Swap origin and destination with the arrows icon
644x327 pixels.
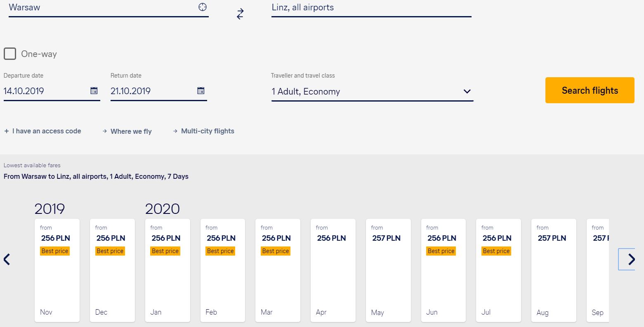coord(240,14)
